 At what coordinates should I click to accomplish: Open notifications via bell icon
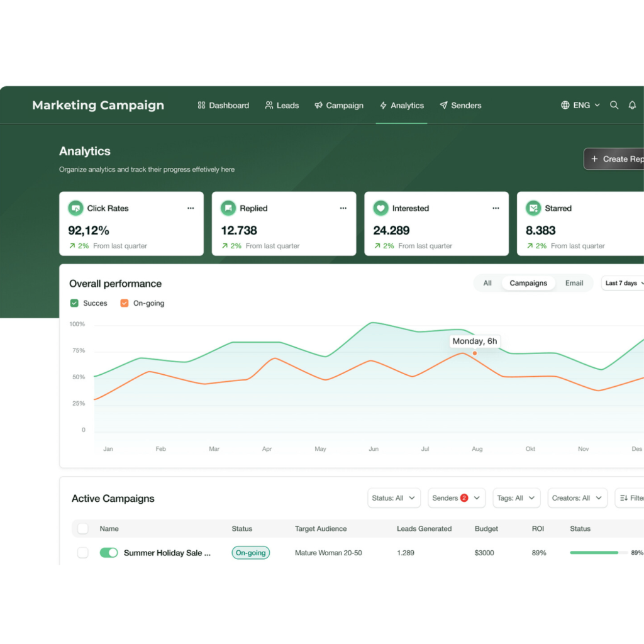[x=632, y=106]
